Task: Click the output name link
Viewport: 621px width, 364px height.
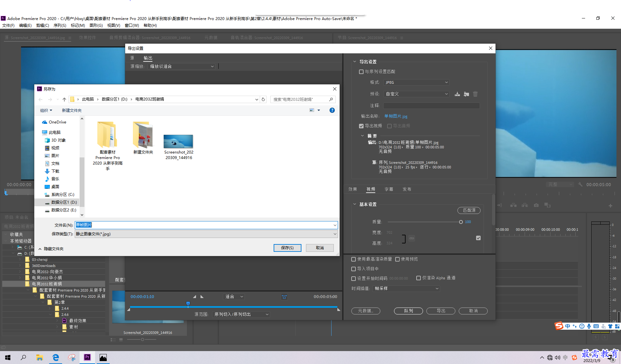Action: (396, 116)
